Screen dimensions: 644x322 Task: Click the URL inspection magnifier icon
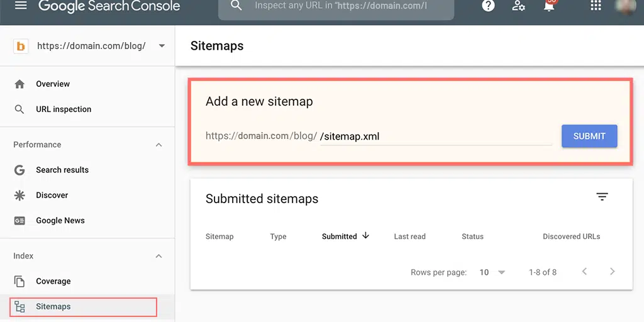(x=19, y=109)
